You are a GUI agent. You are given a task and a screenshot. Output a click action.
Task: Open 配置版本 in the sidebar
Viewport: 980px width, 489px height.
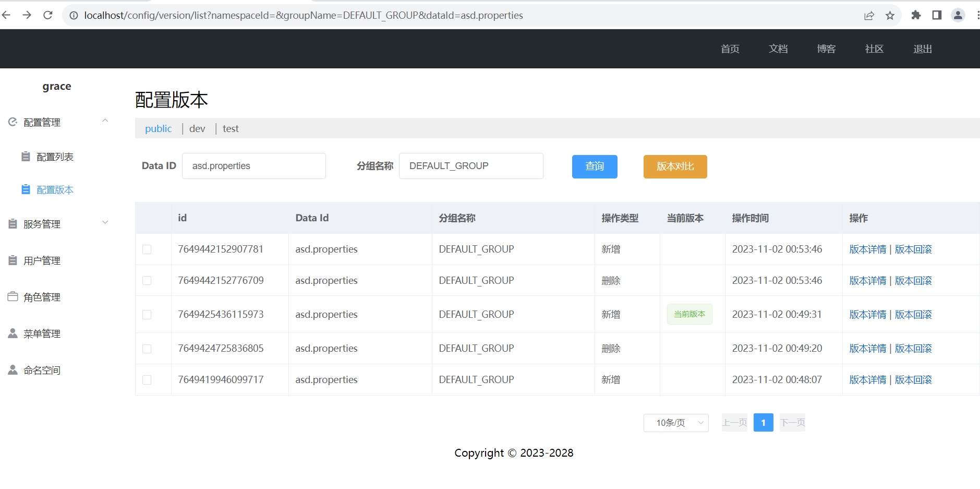[x=55, y=189]
